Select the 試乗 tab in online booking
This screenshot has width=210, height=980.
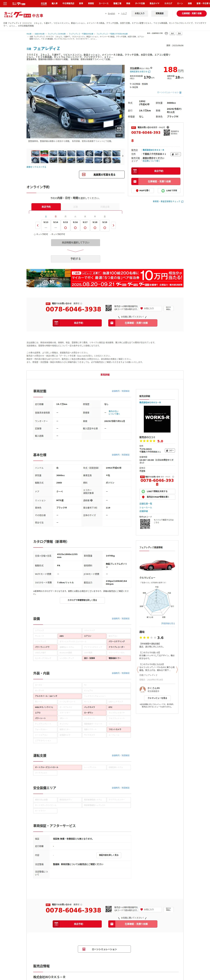[75, 207]
